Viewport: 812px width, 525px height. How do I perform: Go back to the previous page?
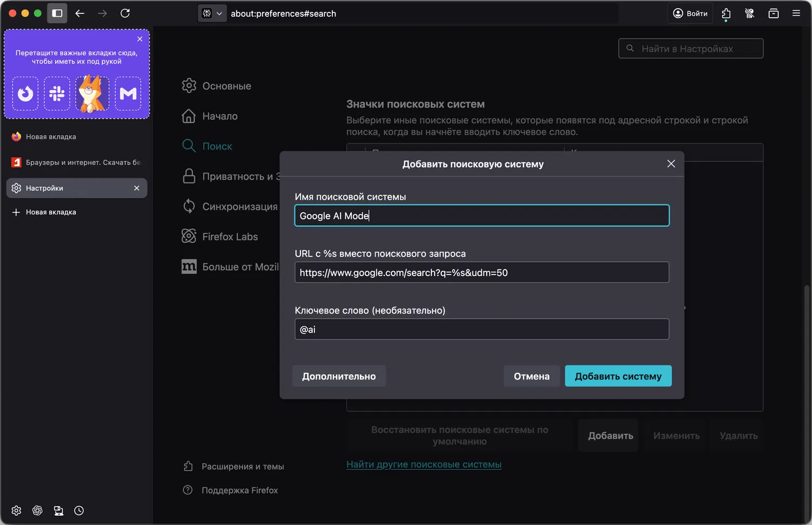(80, 14)
